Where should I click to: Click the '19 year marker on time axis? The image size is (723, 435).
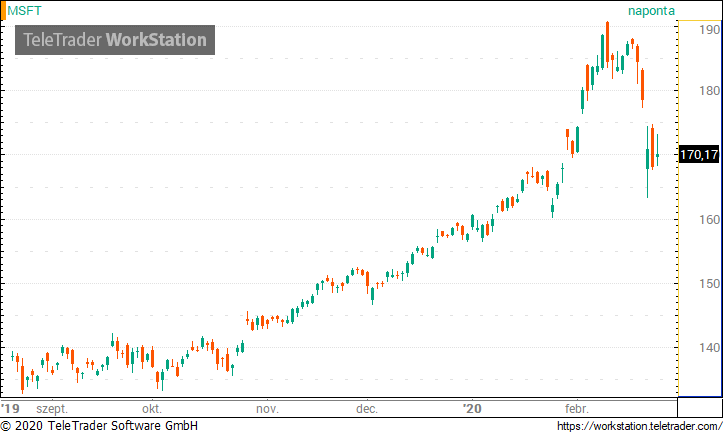[x=11, y=409]
